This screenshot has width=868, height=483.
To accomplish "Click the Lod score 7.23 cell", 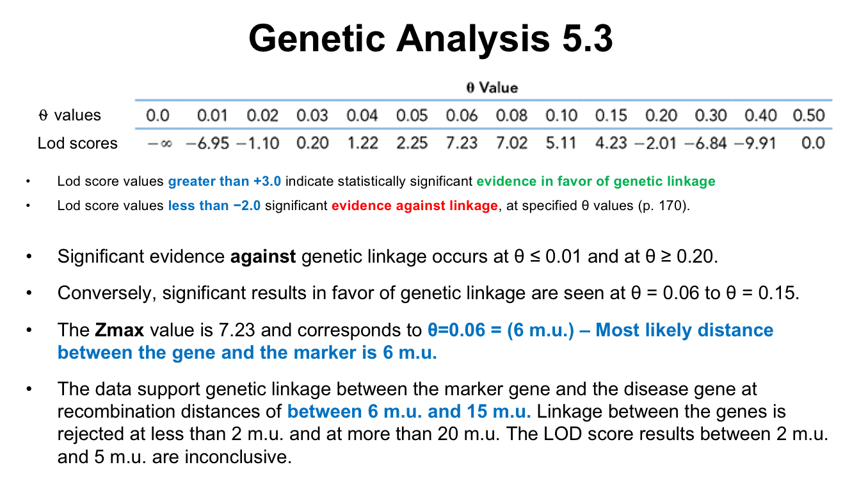I will click(x=462, y=143).
